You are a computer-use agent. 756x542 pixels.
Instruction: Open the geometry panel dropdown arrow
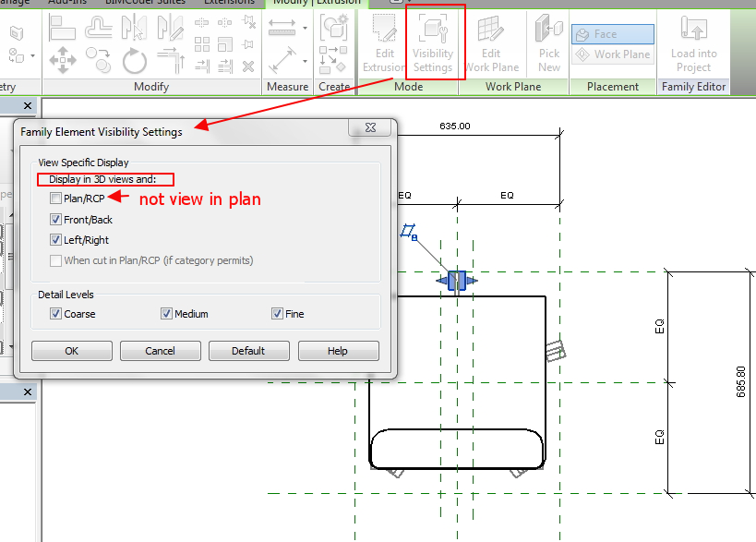tap(32, 57)
